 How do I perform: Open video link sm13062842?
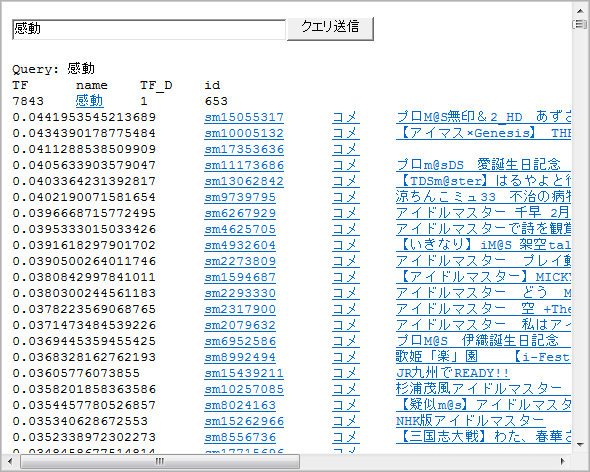[x=244, y=181]
